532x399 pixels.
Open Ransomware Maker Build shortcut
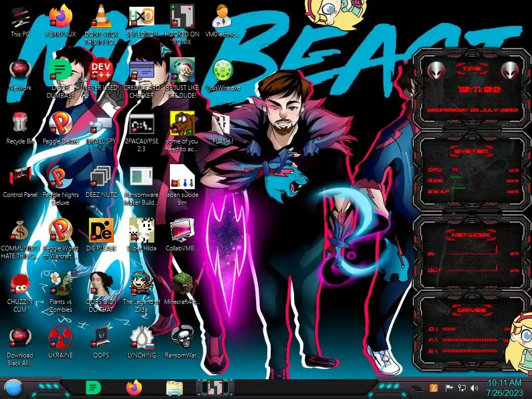click(x=142, y=186)
